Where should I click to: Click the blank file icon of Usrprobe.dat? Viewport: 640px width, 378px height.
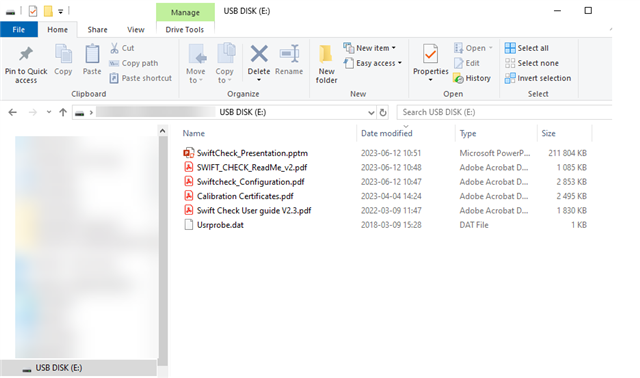[189, 225]
